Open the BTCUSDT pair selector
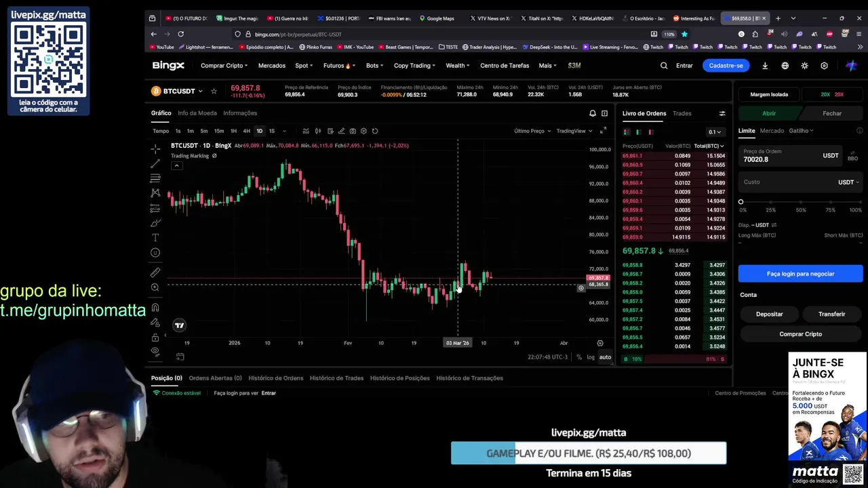 [176, 91]
